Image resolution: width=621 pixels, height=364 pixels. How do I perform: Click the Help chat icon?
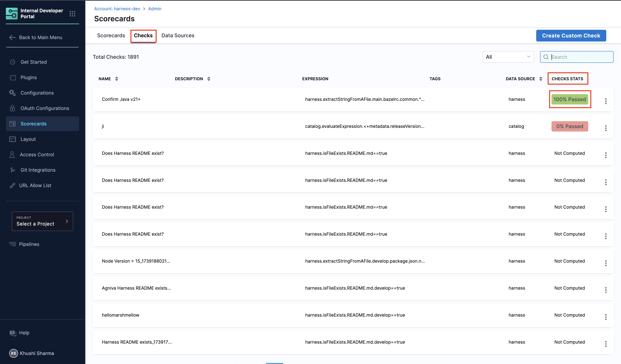13,333
